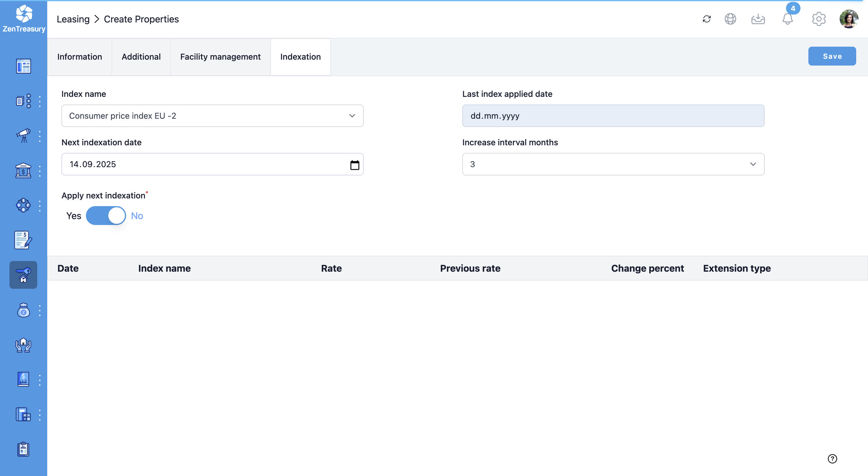
Task: Click the bank building sidebar icon
Action: coord(23,171)
